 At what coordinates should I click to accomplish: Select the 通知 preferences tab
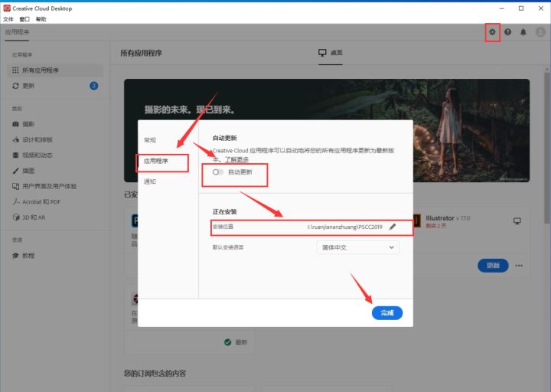coord(150,181)
